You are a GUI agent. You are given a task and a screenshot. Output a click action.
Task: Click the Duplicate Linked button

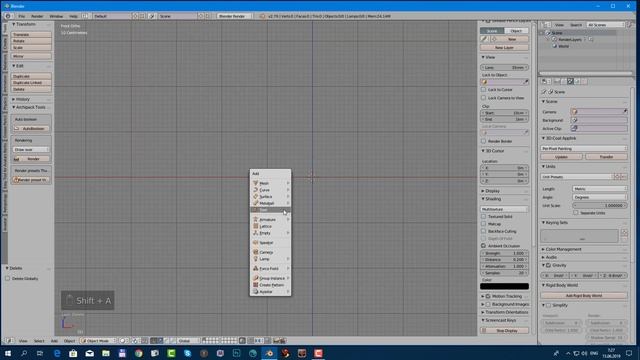(31, 83)
